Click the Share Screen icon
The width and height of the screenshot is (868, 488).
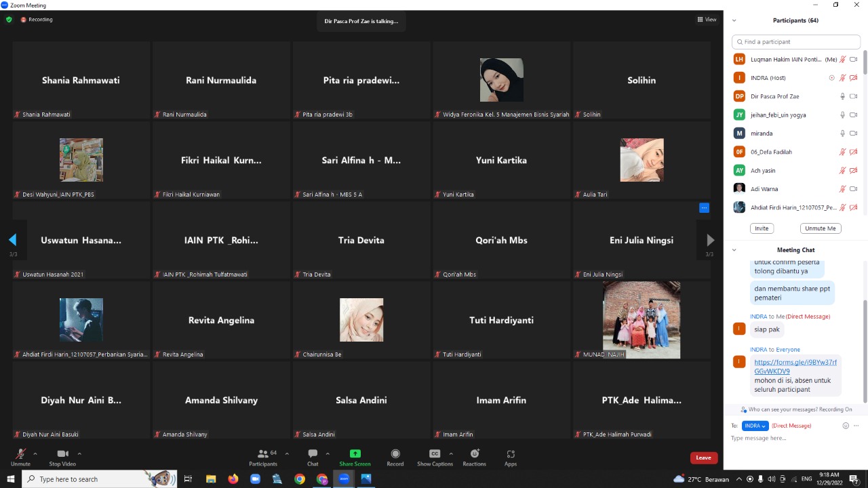[355, 454]
